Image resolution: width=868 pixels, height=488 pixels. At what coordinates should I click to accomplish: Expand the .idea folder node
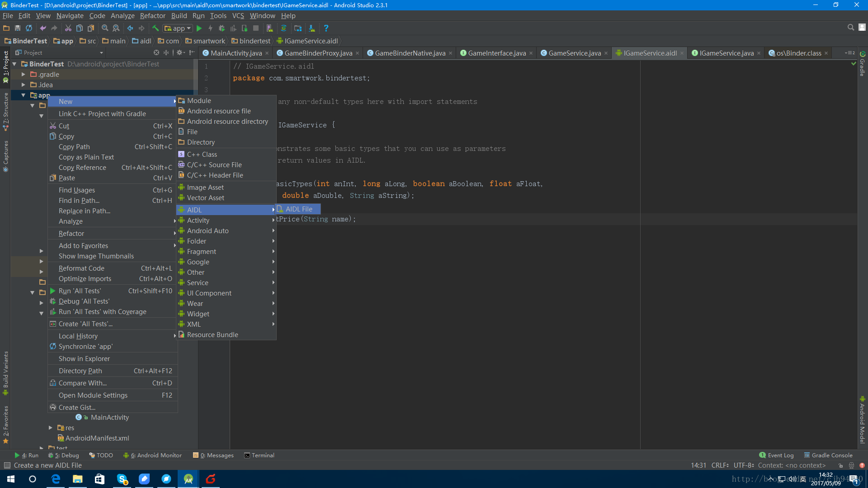24,85
